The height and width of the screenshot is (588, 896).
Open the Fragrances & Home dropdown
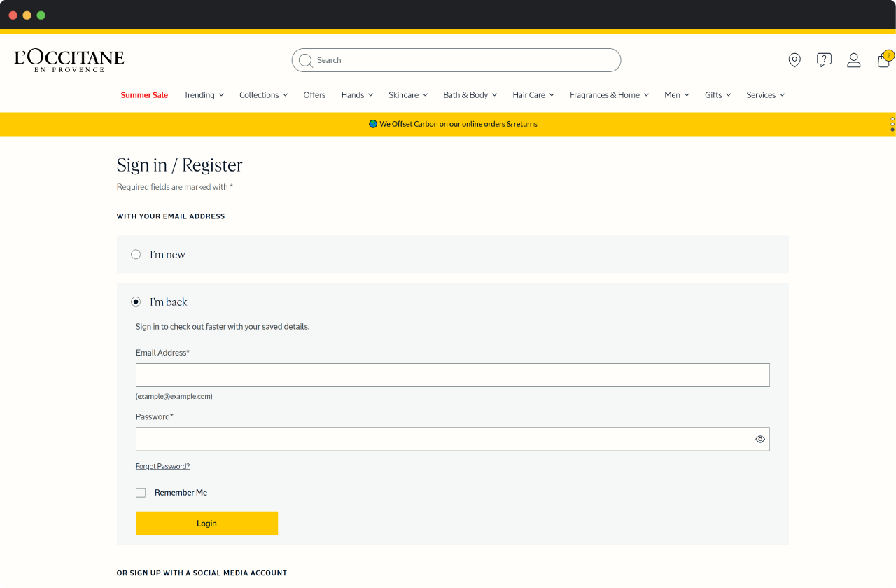[609, 94]
